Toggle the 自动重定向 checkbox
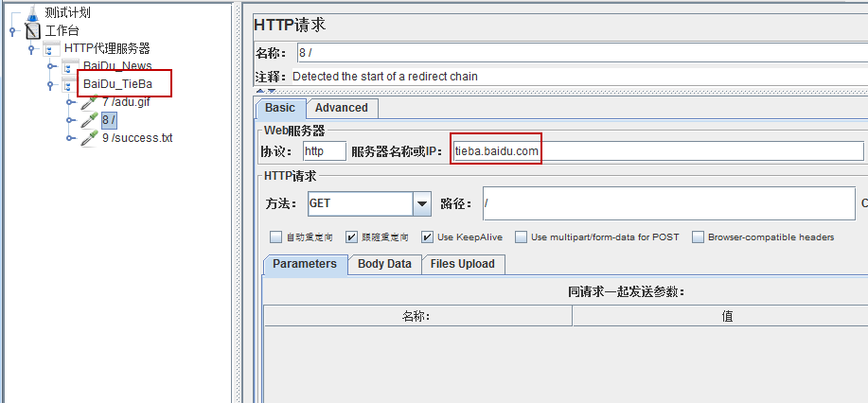 pyautogui.click(x=275, y=237)
